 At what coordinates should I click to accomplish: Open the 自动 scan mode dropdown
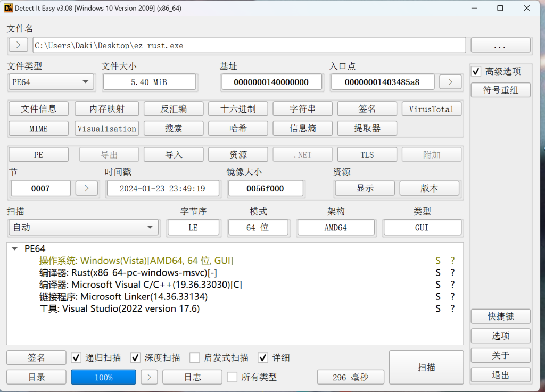(83, 228)
